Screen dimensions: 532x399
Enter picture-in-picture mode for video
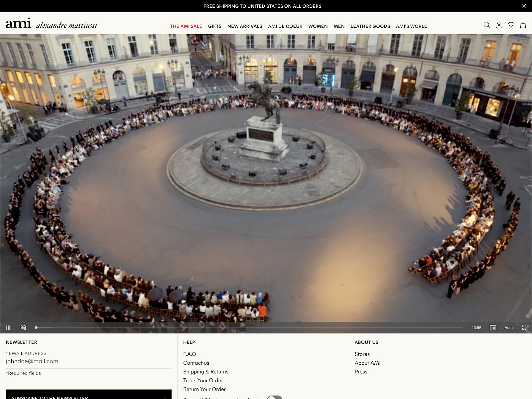493,328
